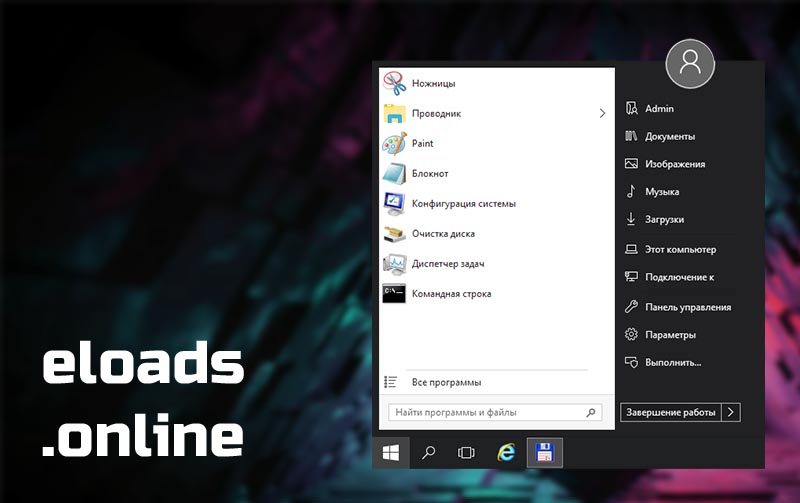Screen dimensions: 800x503
Task: Click the Windows Start button
Action: [x=391, y=453]
